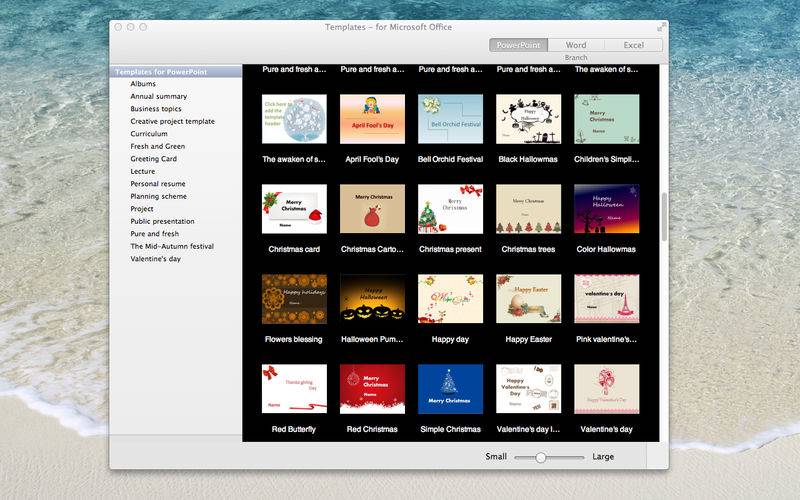Select the Happy Easter template thumbnail

click(529, 299)
